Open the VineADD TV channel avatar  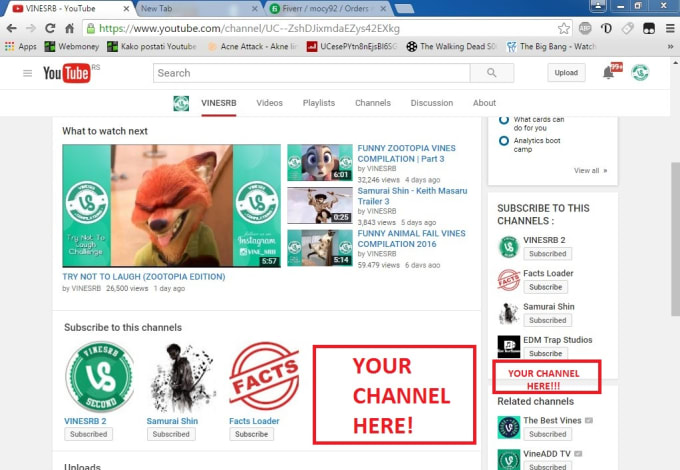509,460
